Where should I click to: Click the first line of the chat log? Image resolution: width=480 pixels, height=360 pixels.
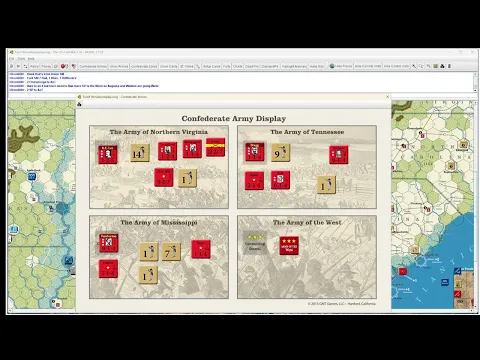[37, 74]
